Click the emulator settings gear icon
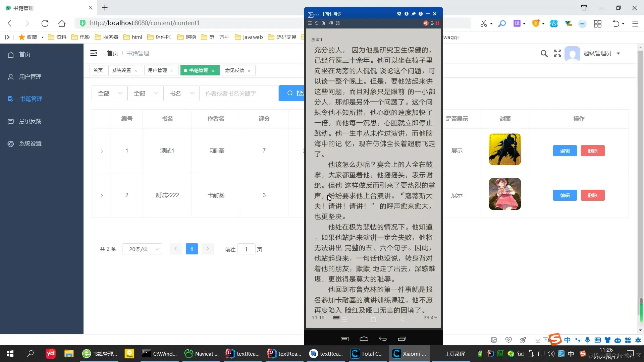Viewport: 644px width, 362px height. tap(399, 14)
